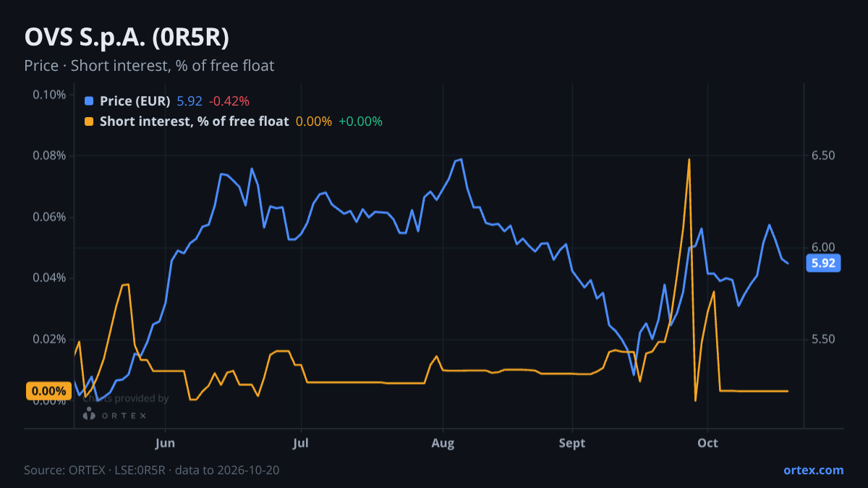Toggle the Price (EUR) legend label
This screenshot has width=868, height=488.
click(x=135, y=101)
